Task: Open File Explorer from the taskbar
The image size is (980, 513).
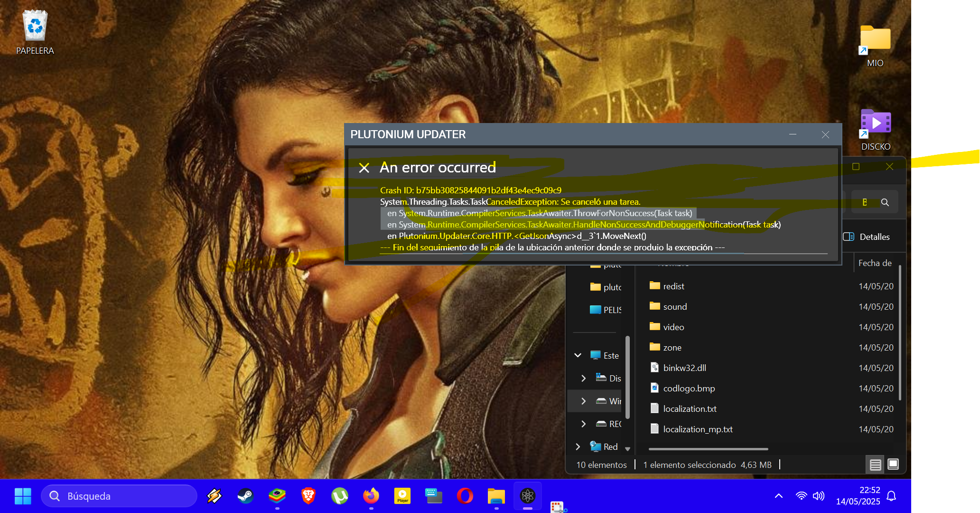Action: coord(496,496)
